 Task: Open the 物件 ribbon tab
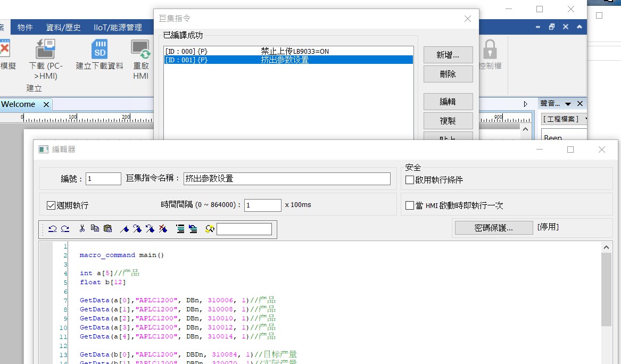click(25, 28)
